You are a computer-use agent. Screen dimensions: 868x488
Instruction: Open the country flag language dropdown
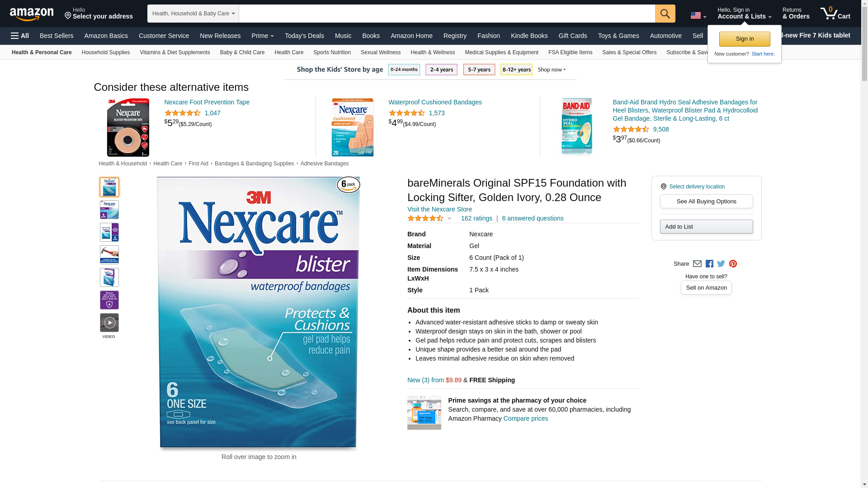[698, 16]
